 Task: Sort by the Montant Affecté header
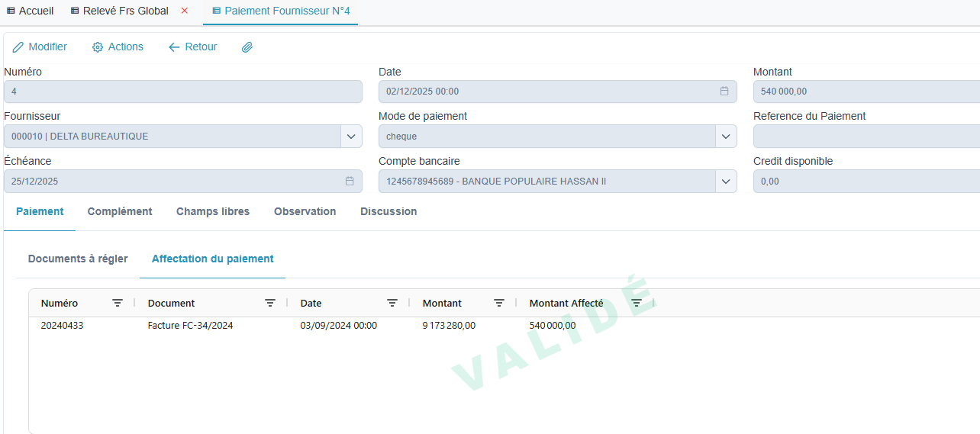click(566, 303)
